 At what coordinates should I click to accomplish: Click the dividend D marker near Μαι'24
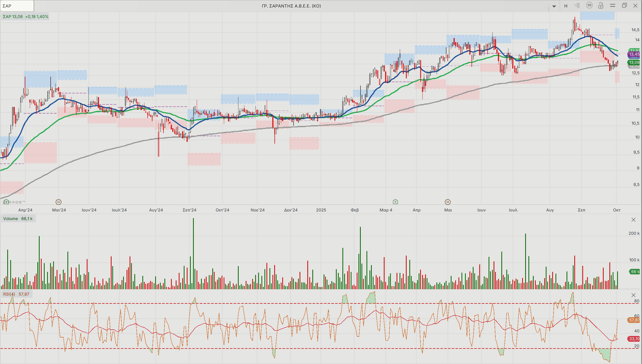(58, 202)
